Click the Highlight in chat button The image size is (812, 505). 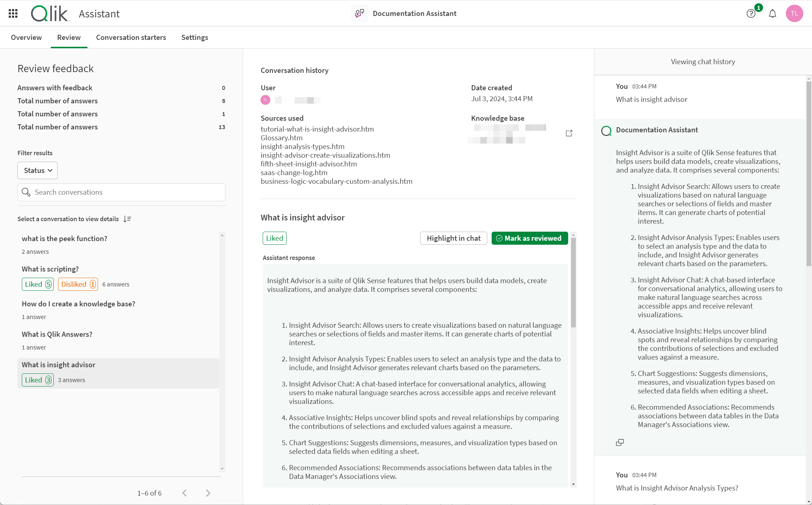454,238
